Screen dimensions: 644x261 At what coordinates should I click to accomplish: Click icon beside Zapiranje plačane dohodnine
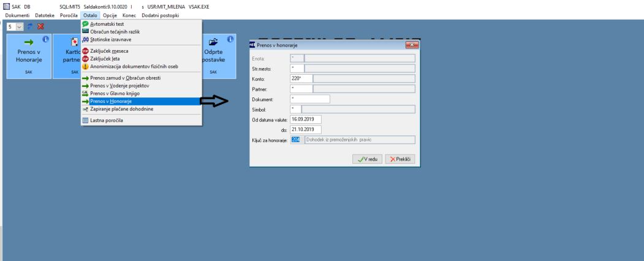click(x=85, y=109)
